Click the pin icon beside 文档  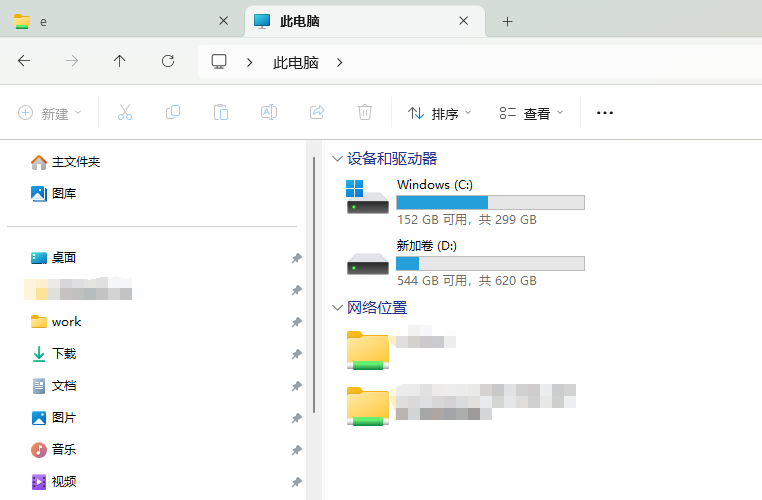point(296,386)
